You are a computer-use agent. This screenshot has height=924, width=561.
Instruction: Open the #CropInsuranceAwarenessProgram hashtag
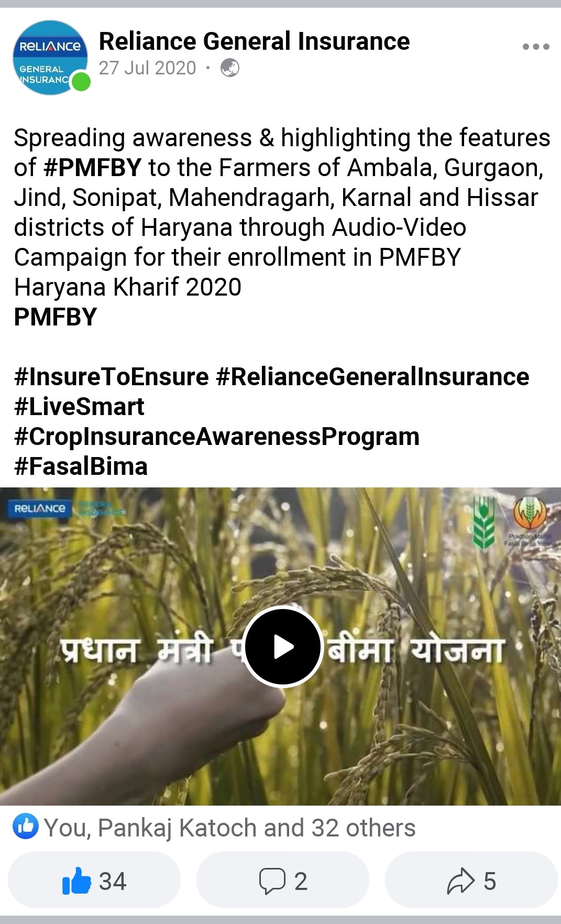click(217, 437)
